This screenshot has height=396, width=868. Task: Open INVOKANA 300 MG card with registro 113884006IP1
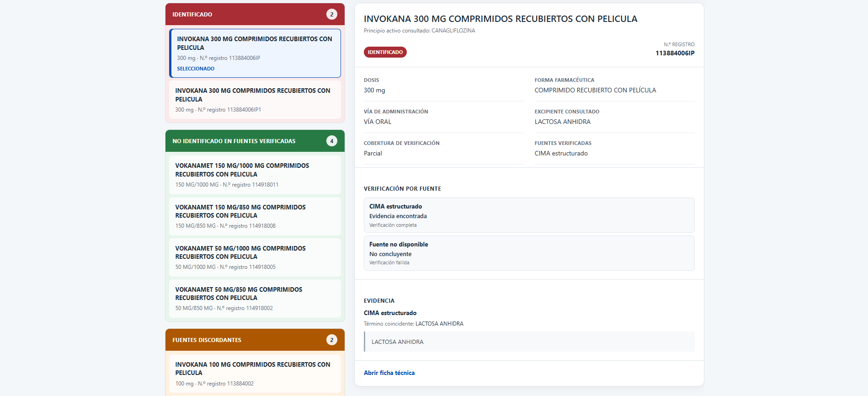(x=255, y=100)
